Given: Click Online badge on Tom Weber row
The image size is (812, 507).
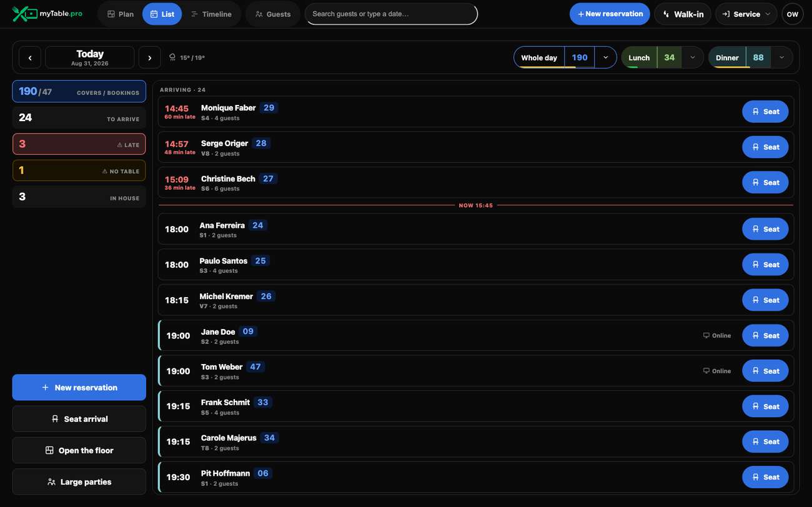Looking at the screenshot, I should coord(717,371).
